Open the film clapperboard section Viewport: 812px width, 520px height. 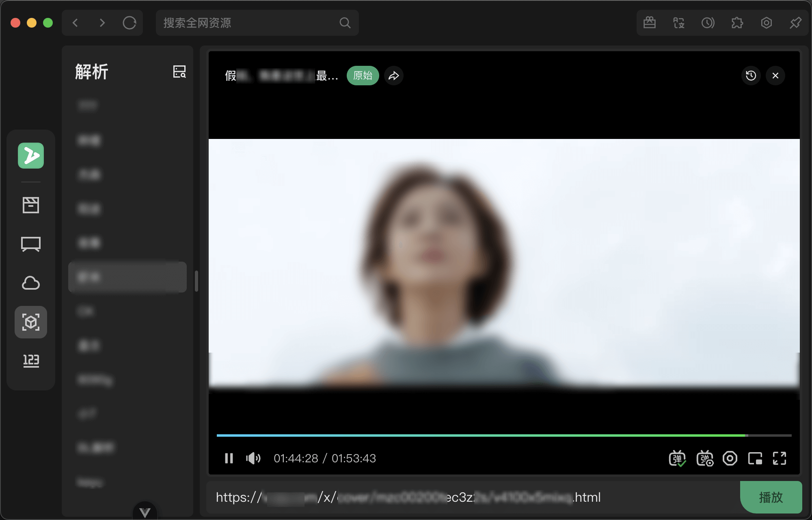click(31, 205)
